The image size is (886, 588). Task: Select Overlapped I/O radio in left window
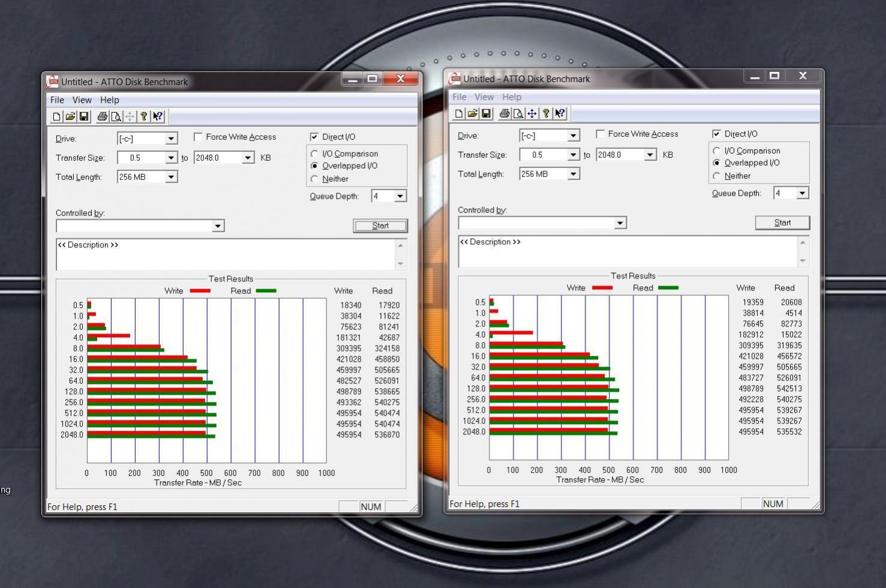pos(314,166)
